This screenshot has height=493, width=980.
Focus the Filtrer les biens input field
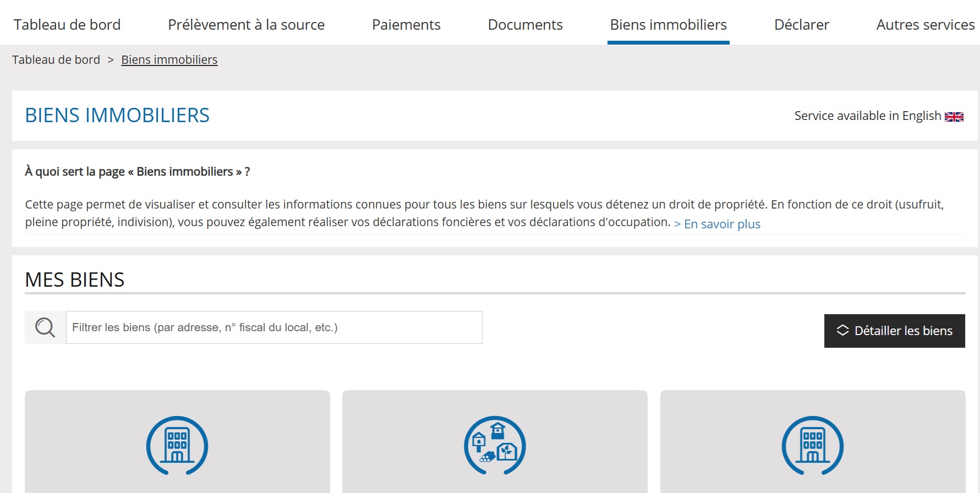[274, 327]
